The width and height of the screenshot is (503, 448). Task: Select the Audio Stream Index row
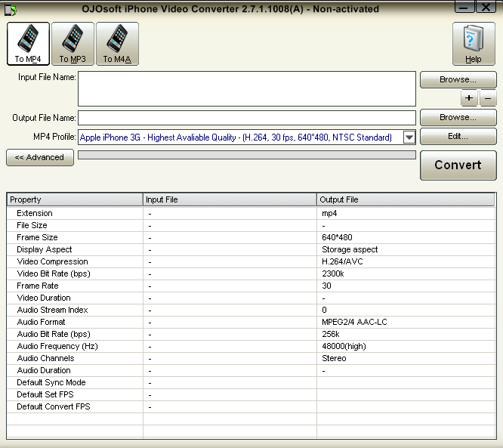[x=251, y=310]
